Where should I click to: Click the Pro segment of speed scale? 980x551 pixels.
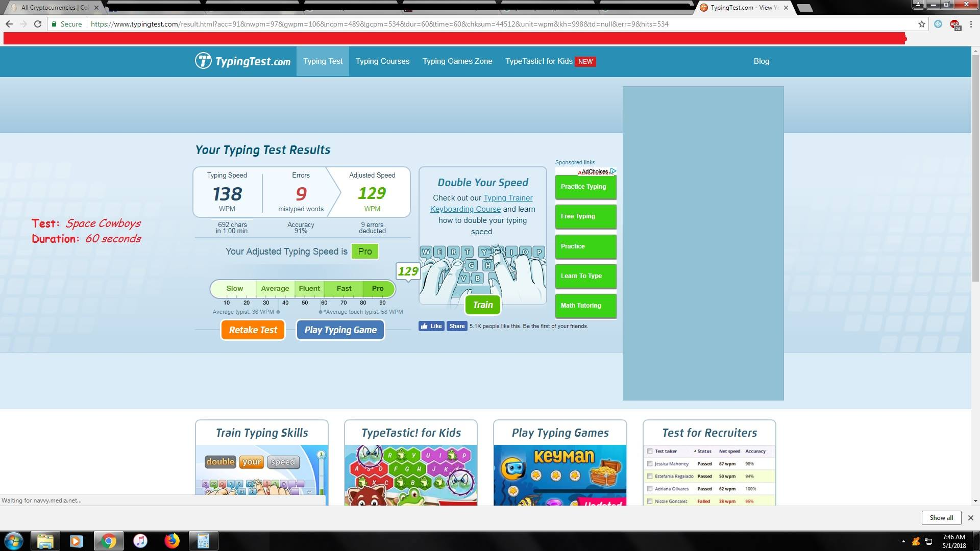(378, 289)
